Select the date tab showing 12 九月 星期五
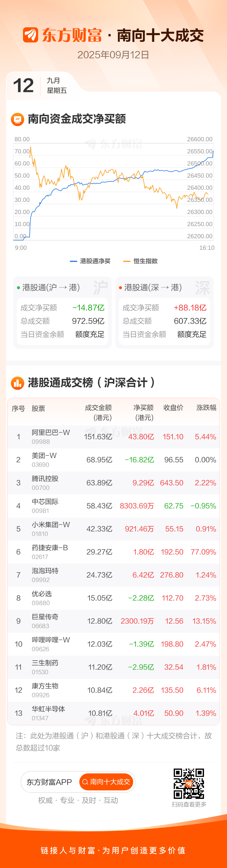Viewport: 227px width, 868px height. (40, 86)
